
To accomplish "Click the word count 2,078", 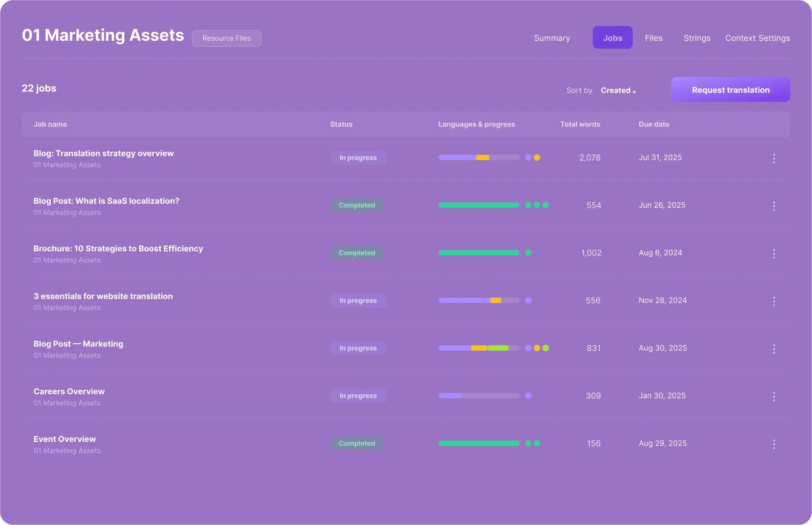I will point(590,157).
